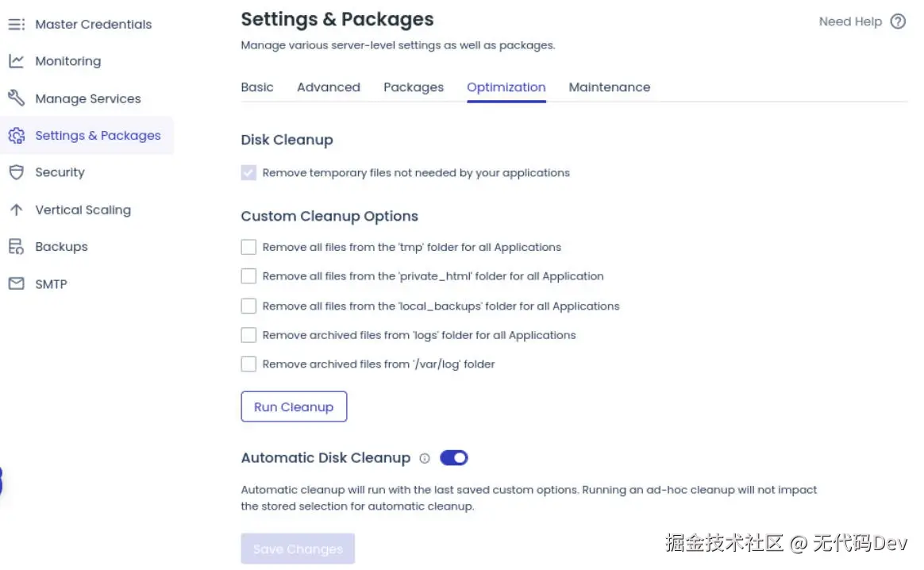This screenshot has width=924, height=570.
Task: Switch to the Maintenance tab
Action: pyautogui.click(x=610, y=87)
